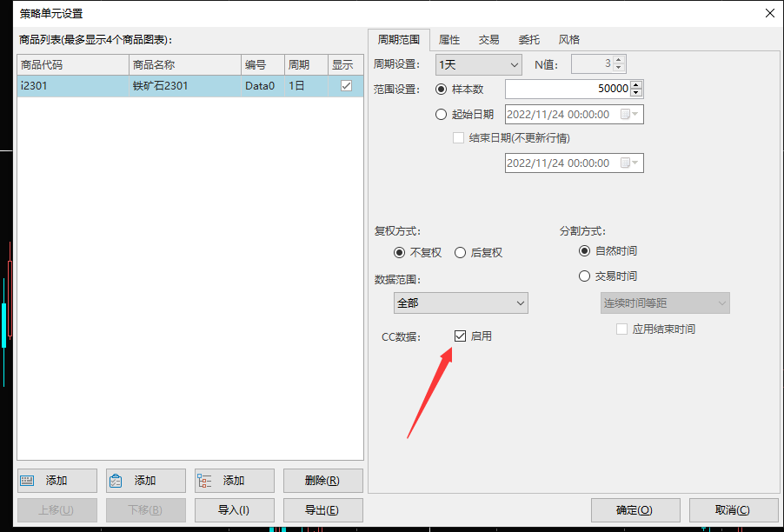Image resolution: width=784 pixels, height=532 pixels.
Task: Decrease 样本数 with the down arrow
Action: coord(636,93)
